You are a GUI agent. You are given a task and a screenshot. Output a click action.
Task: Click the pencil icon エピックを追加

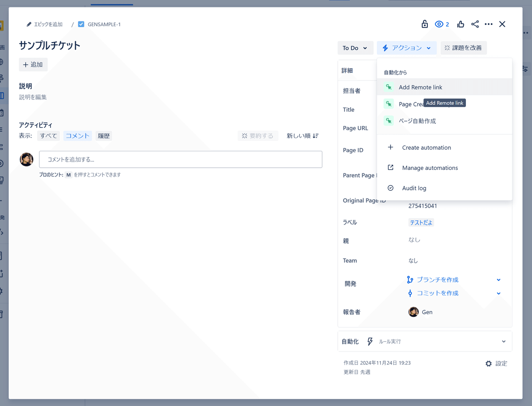coord(29,24)
